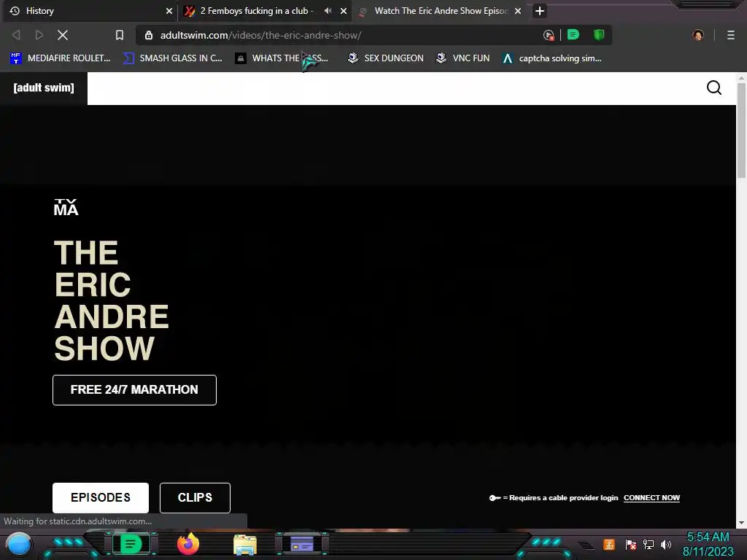Click The Eric Andre Show title
747x560 pixels.
coord(112,300)
